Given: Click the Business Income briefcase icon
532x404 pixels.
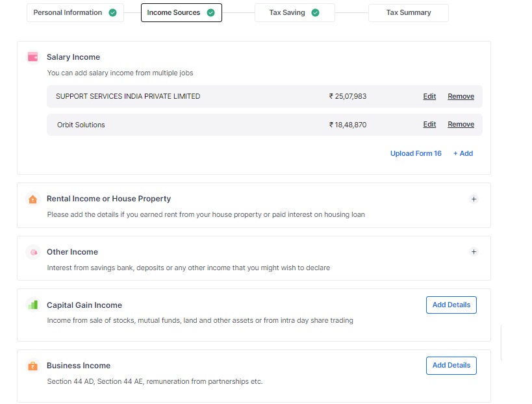Looking at the screenshot, I should point(32,366).
